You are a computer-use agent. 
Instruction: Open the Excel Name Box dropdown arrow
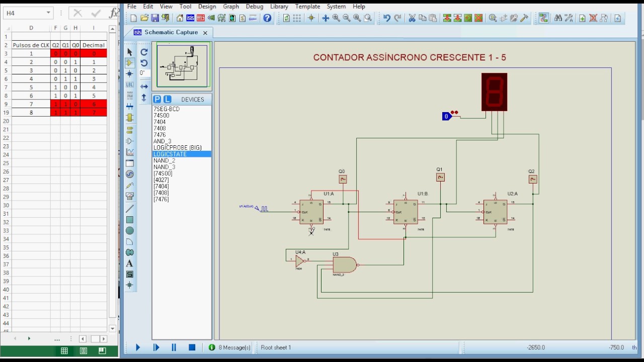(x=48, y=13)
